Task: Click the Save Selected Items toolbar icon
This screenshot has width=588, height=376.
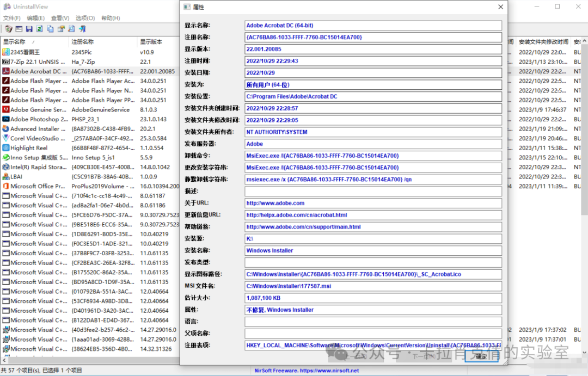Action: click(x=29, y=29)
